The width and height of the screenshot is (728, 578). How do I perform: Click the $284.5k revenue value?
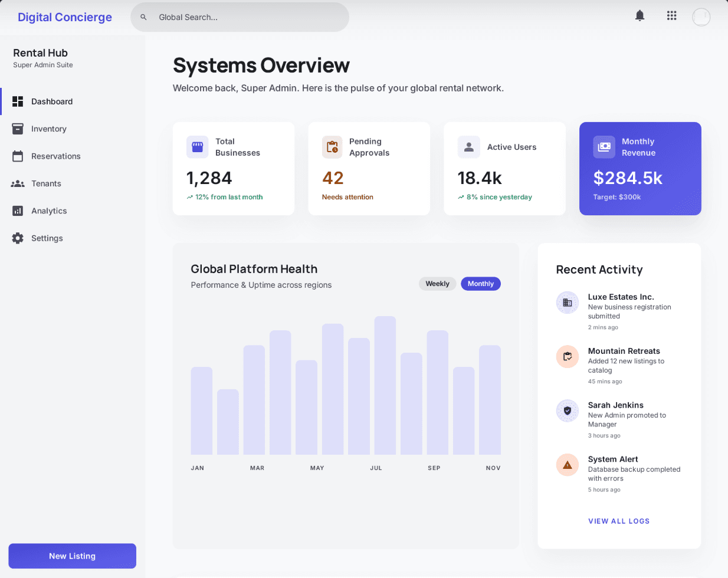[x=628, y=178]
